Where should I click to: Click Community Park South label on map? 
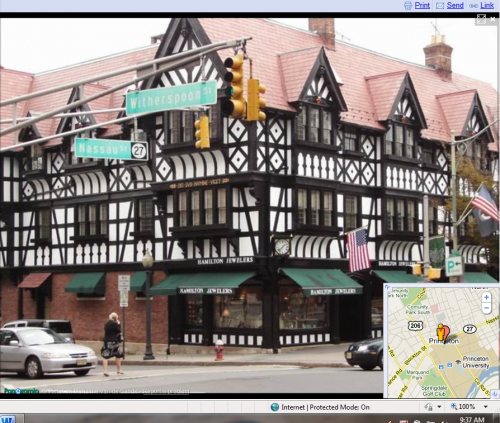418,309
